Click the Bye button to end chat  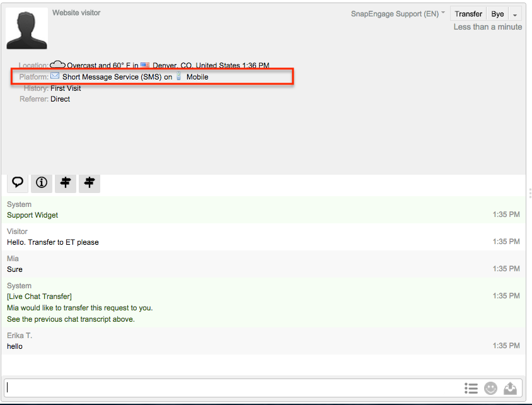point(497,14)
